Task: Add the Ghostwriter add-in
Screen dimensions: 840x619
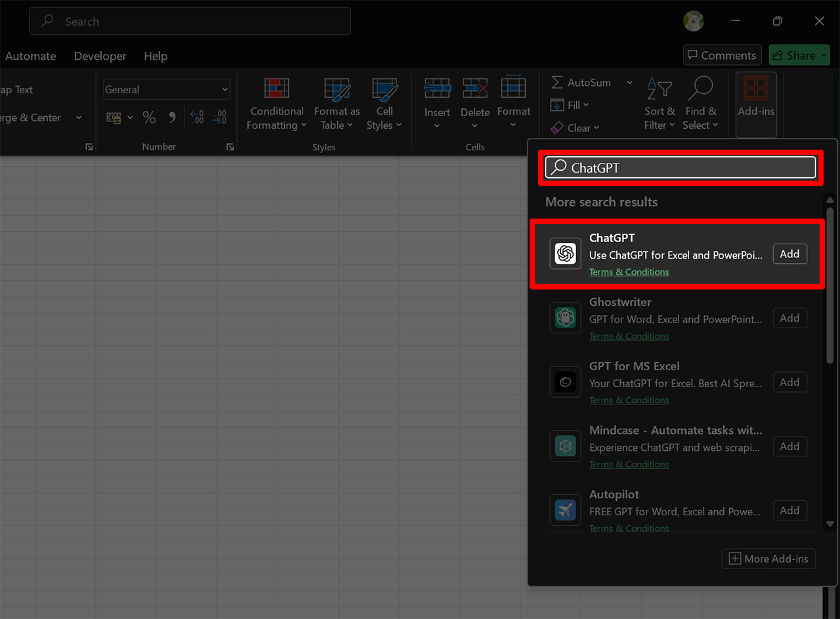Action: pyautogui.click(x=789, y=318)
